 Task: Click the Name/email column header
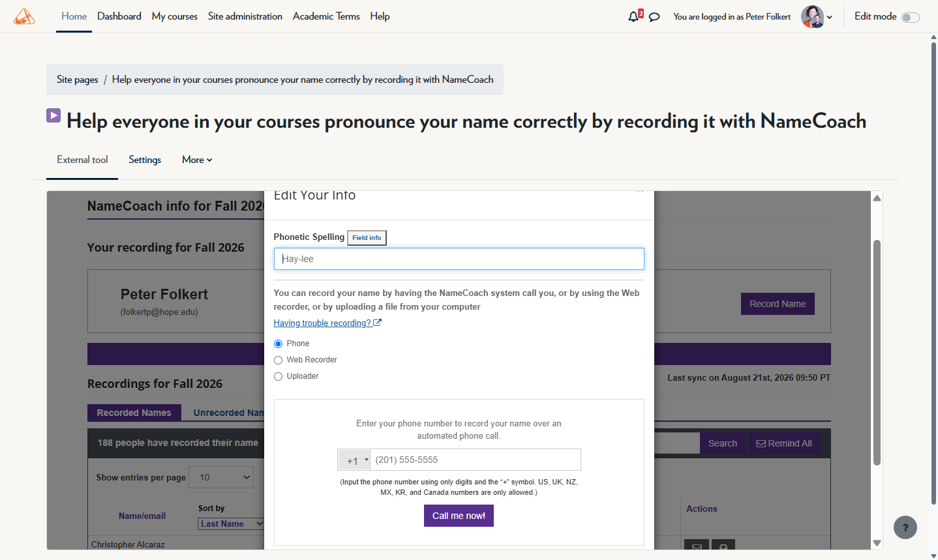[142, 516]
